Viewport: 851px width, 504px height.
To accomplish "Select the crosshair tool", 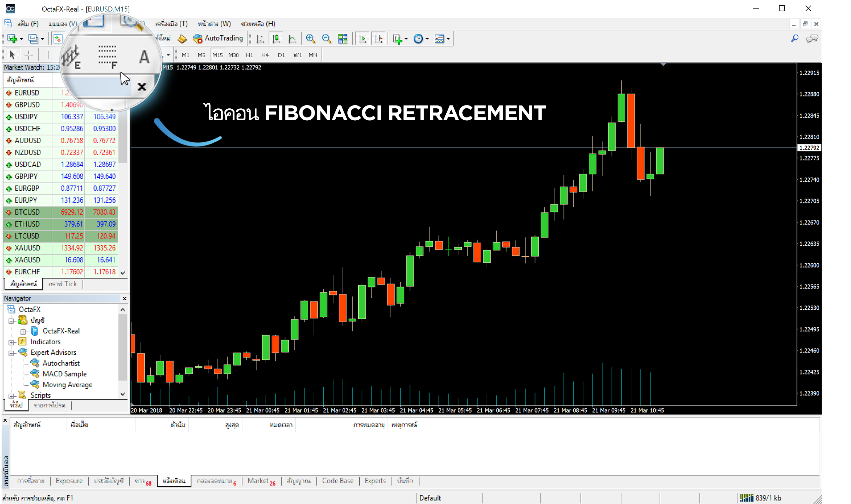I will point(29,55).
